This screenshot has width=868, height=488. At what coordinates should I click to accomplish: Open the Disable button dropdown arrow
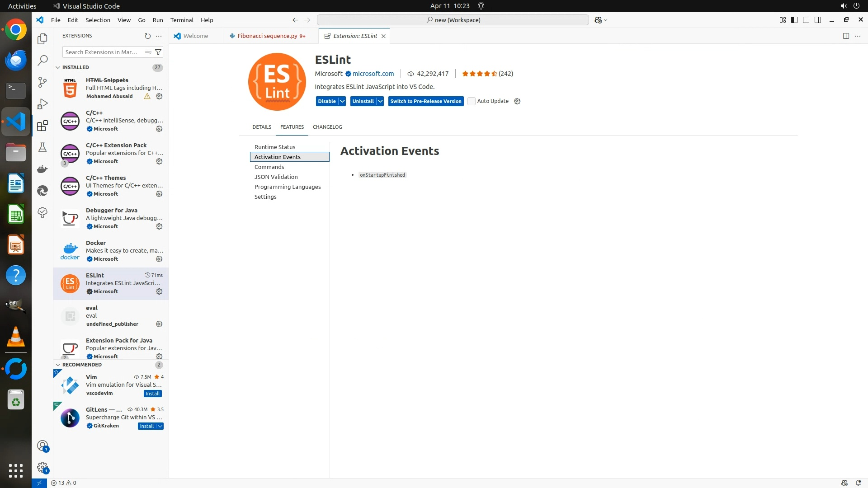(x=342, y=101)
